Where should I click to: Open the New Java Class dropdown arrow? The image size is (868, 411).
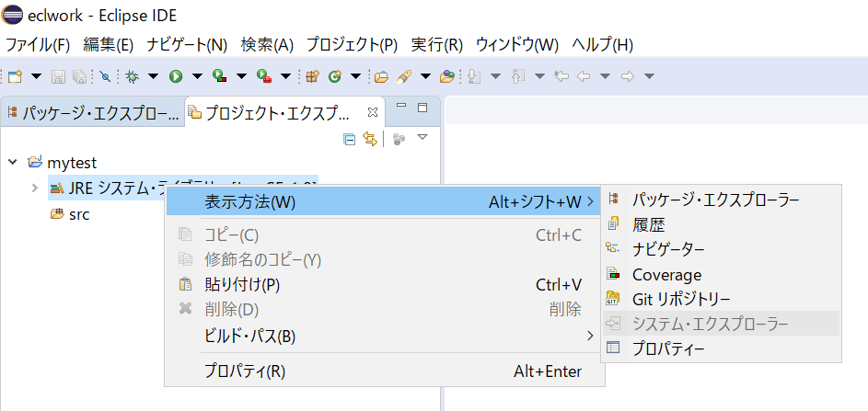point(356,76)
